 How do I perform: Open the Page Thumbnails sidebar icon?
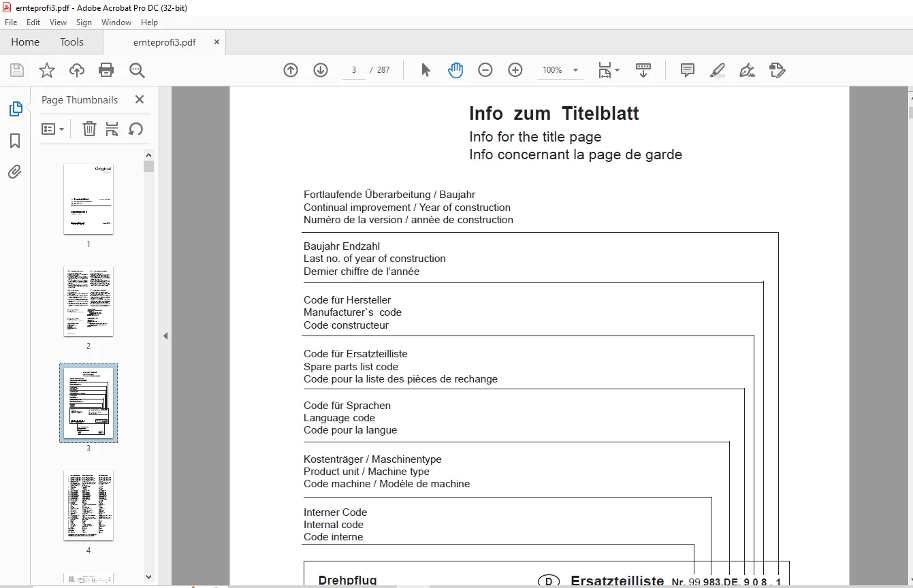15,109
